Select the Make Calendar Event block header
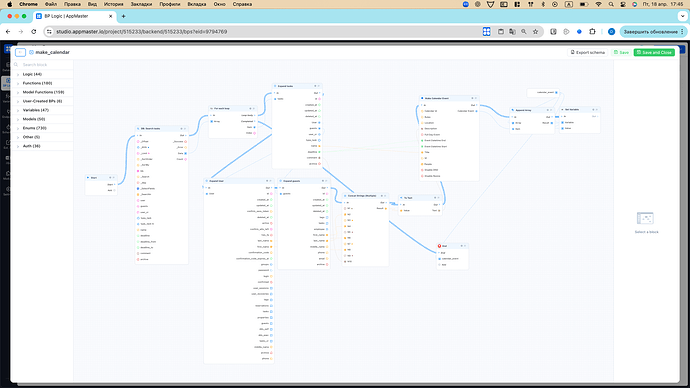This screenshot has width=690, height=388. [448, 98]
